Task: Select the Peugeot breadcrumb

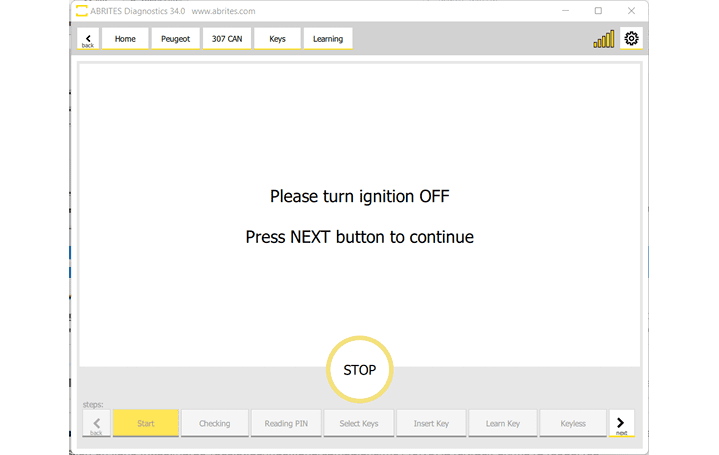Action: point(175,39)
